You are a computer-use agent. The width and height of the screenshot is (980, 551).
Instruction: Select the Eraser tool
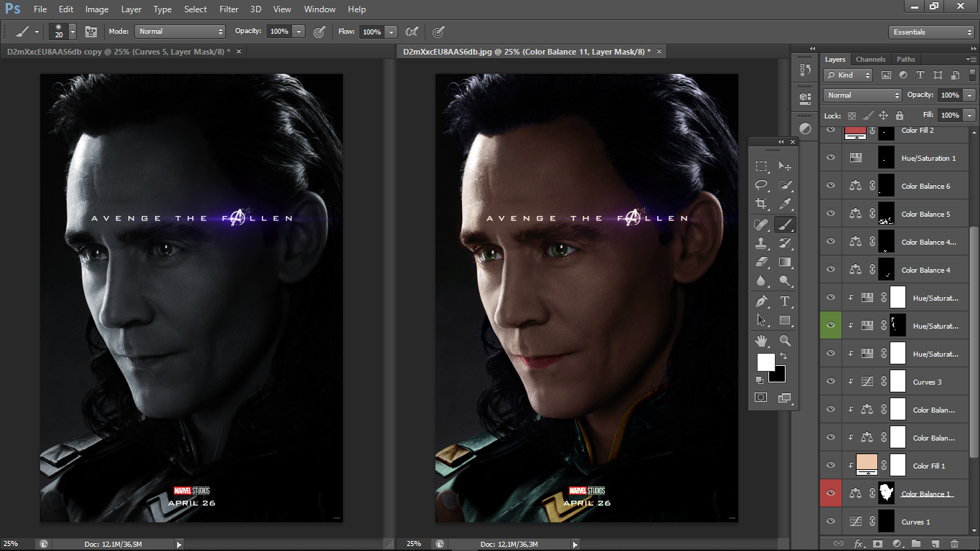761,263
